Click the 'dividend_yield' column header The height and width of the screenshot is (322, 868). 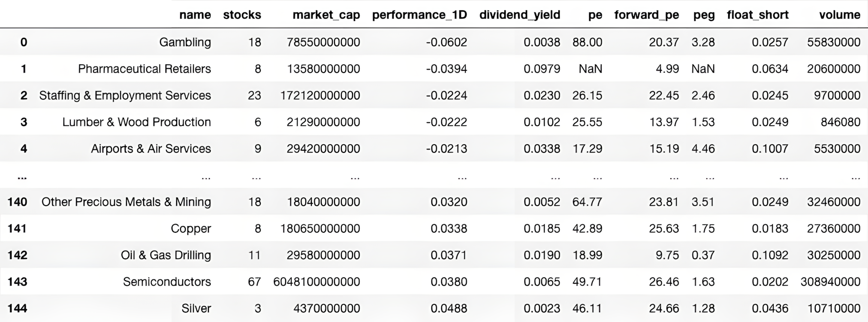pyautogui.click(x=520, y=15)
